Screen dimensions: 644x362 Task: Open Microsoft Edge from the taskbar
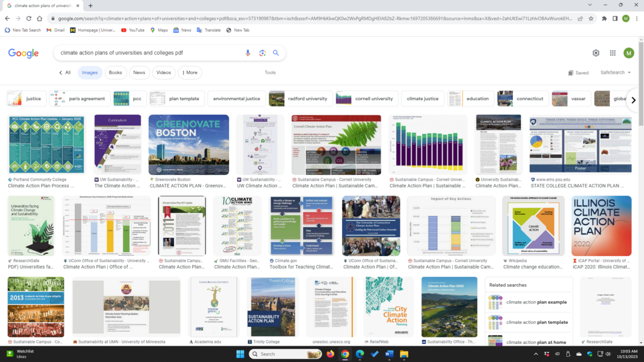tap(360, 354)
